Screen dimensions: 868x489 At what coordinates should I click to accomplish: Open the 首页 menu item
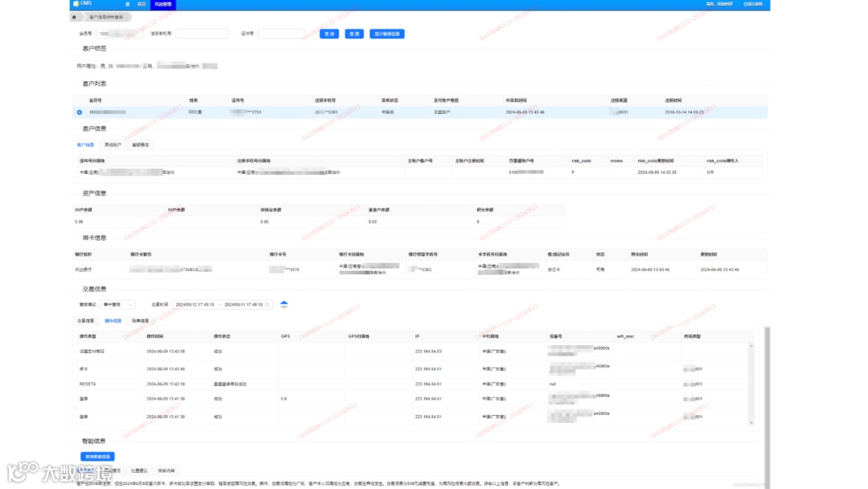coord(141,4)
